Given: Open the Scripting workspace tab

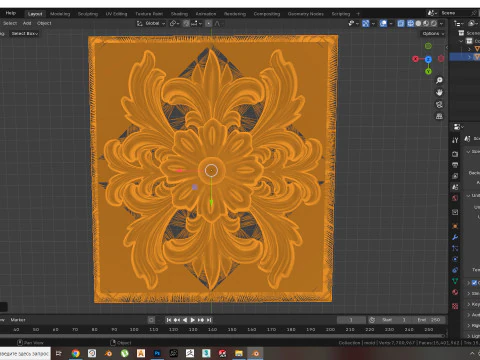Looking at the screenshot, I should pos(341,14).
